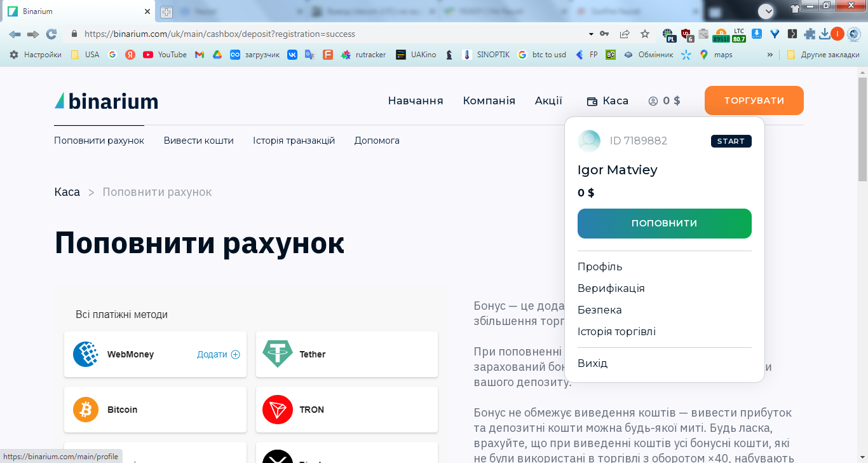Open Безпека from the account menu
Image resolution: width=868 pixels, height=463 pixels.
point(600,310)
